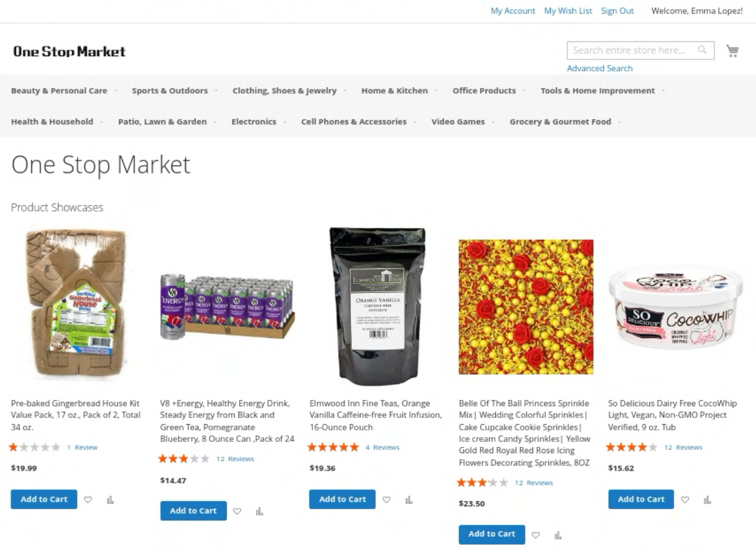Focus the store search field
The width and height of the screenshot is (756, 553).
(x=632, y=50)
